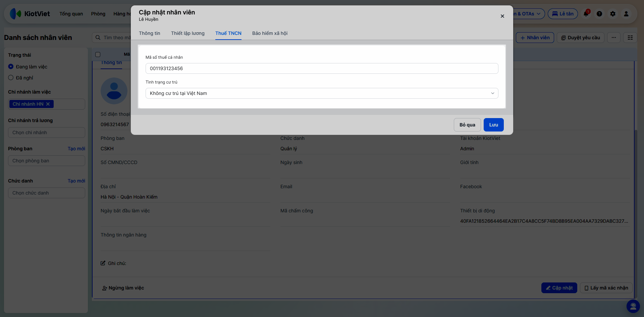Open the Lễ tân button
The width and height of the screenshot is (644, 317).
point(563,14)
